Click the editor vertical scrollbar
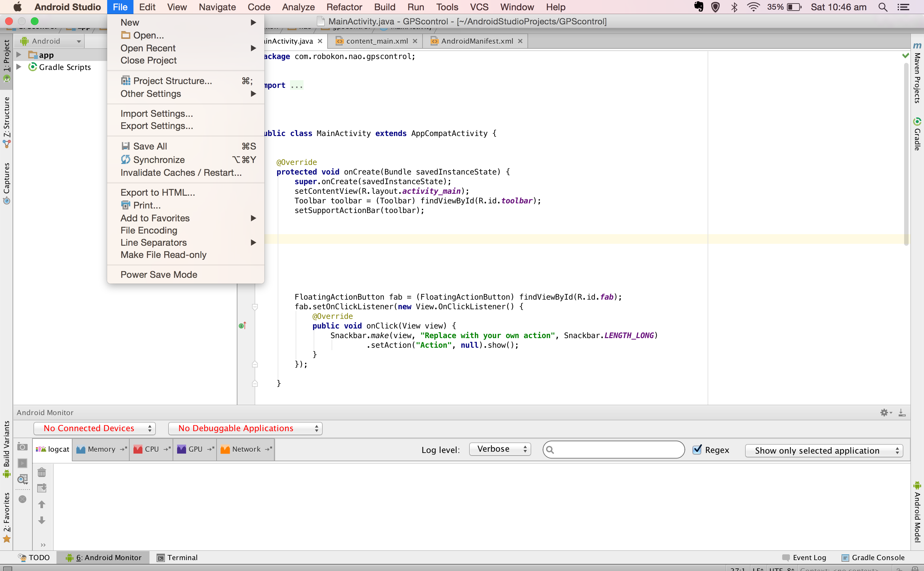 click(x=906, y=154)
